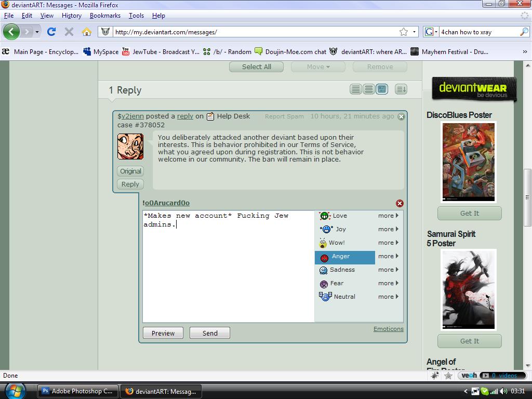Bookmark the page with the star icon

point(404,32)
